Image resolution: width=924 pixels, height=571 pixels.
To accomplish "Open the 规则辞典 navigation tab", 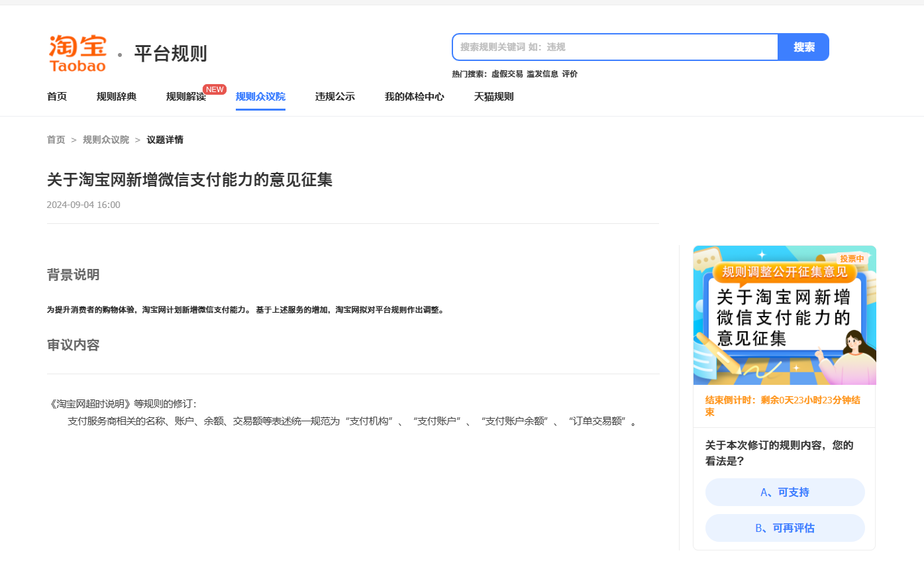I will [x=117, y=97].
